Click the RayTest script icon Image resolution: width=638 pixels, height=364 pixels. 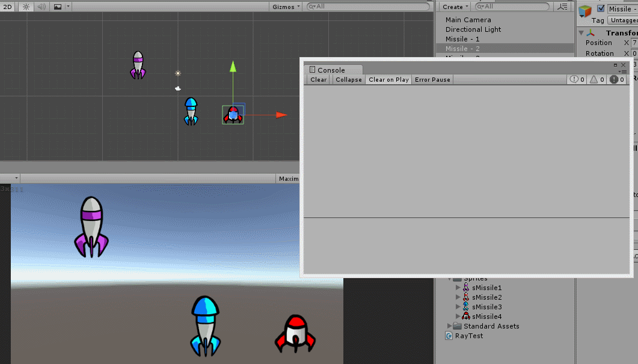448,336
